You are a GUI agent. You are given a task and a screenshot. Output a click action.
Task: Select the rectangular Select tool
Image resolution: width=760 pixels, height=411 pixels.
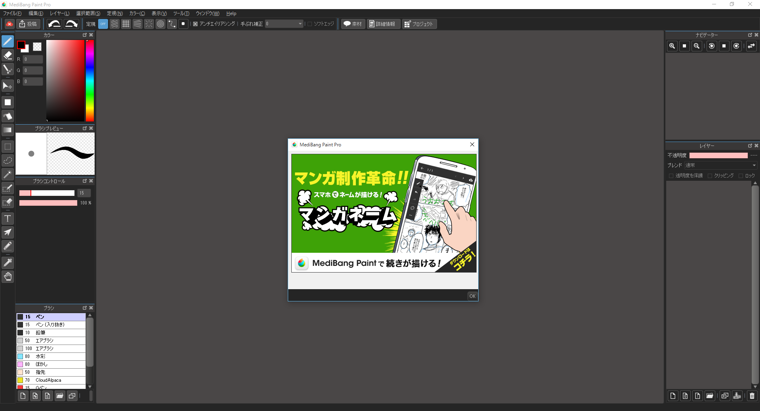[x=8, y=146]
